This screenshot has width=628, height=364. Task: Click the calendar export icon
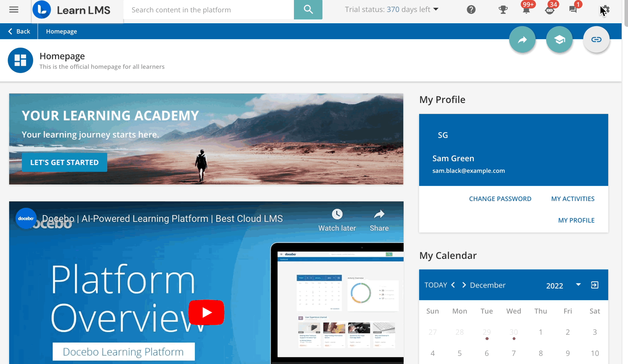click(595, 285)
